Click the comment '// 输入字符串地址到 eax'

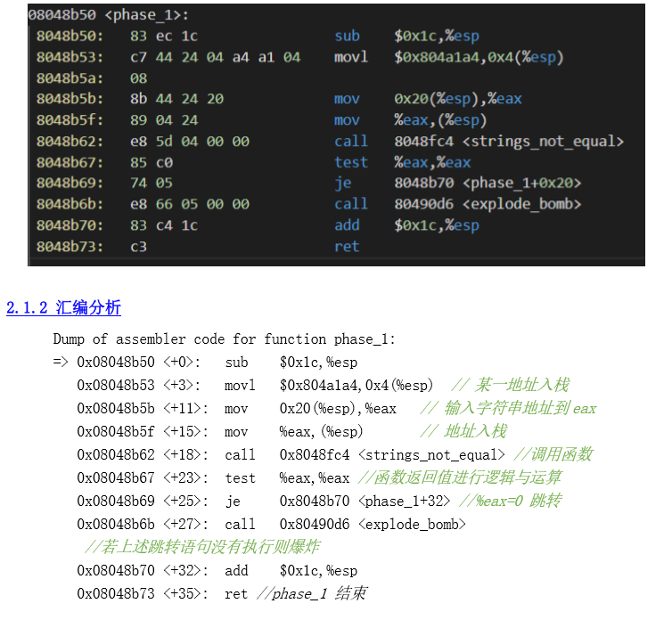click(x=508, y=408)
